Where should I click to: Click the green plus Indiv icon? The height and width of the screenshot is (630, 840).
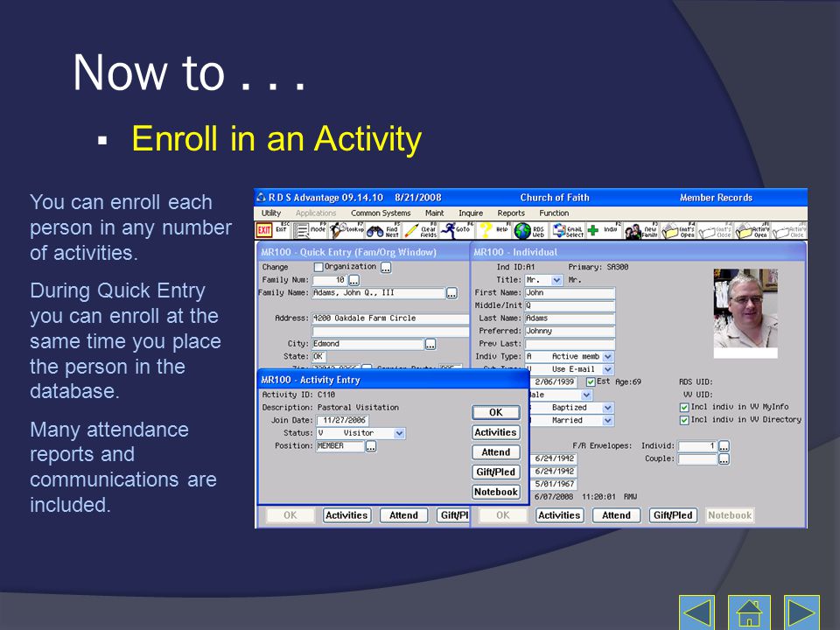point(593,231)
